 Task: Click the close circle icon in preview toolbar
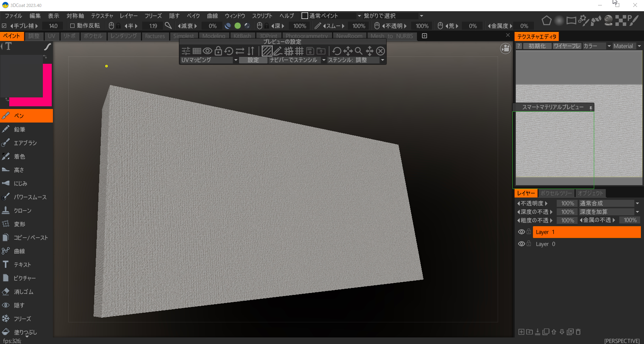pyautogui.click(x=380, y=51)
